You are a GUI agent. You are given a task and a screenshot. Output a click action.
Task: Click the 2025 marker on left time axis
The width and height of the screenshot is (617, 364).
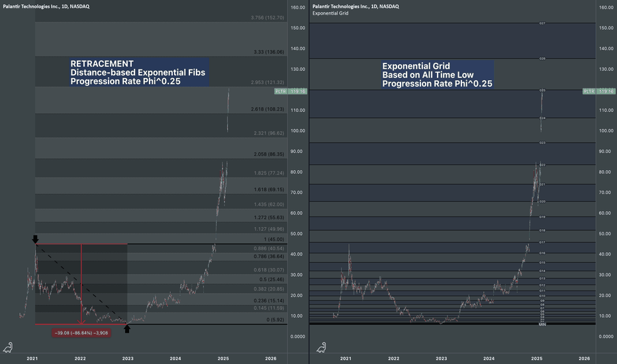223,359
